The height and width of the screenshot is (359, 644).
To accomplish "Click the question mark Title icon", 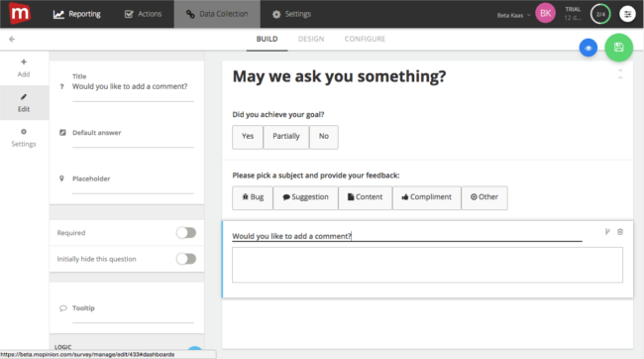I will click(62, 86).
